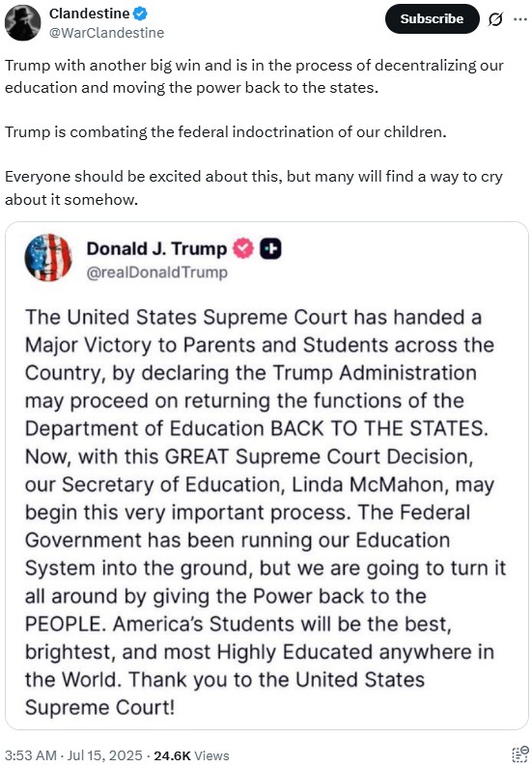Open the Clandestine display name link
The width and height of the screenshot is (532, 767).
(90, 14)
